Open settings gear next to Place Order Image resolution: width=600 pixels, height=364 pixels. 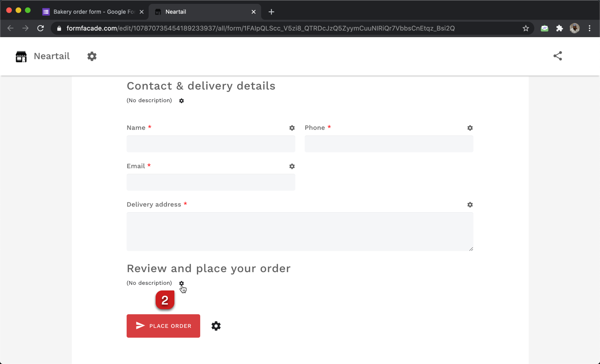point(216,326)
